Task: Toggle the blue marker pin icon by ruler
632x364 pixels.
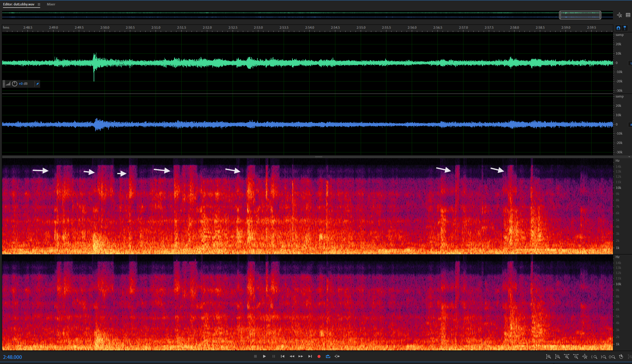Action: (625, 28)
